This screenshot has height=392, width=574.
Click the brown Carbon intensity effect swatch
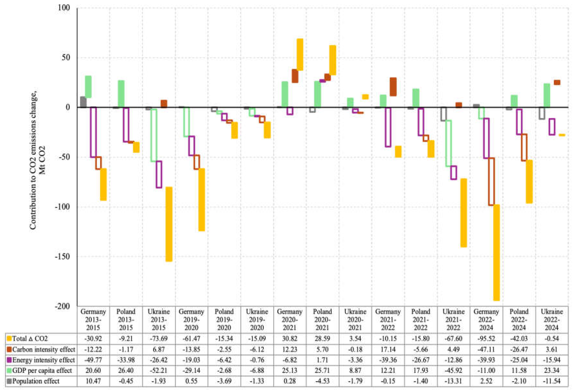click(9, 349)
